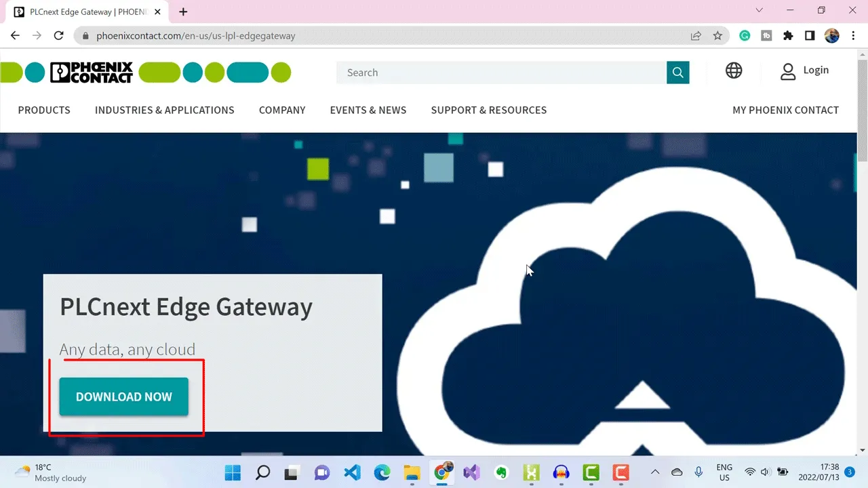The image size is (868, 488).
Task: Open the red Camtasia taskbar icon
Action: point(620,472)
